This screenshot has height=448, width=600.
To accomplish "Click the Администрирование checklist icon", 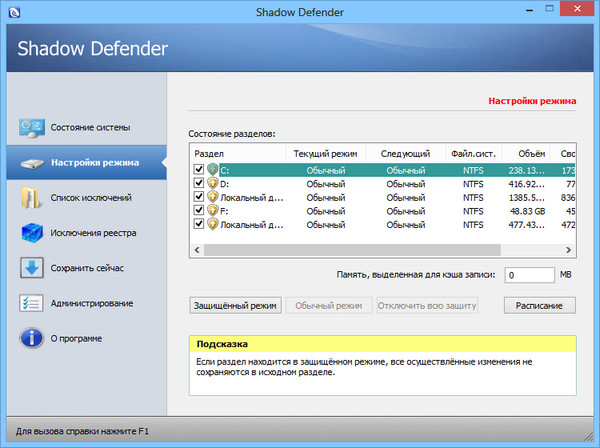I will [x=29, y=303].
